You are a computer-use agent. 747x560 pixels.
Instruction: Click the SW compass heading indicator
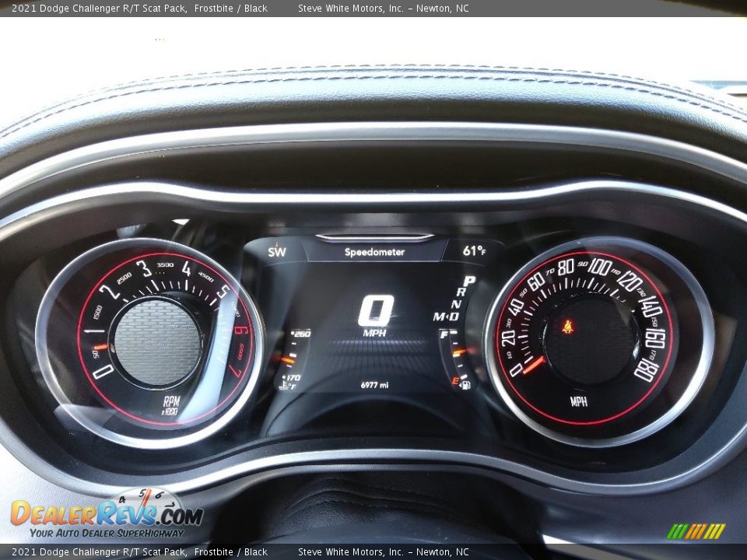point(277,251)
